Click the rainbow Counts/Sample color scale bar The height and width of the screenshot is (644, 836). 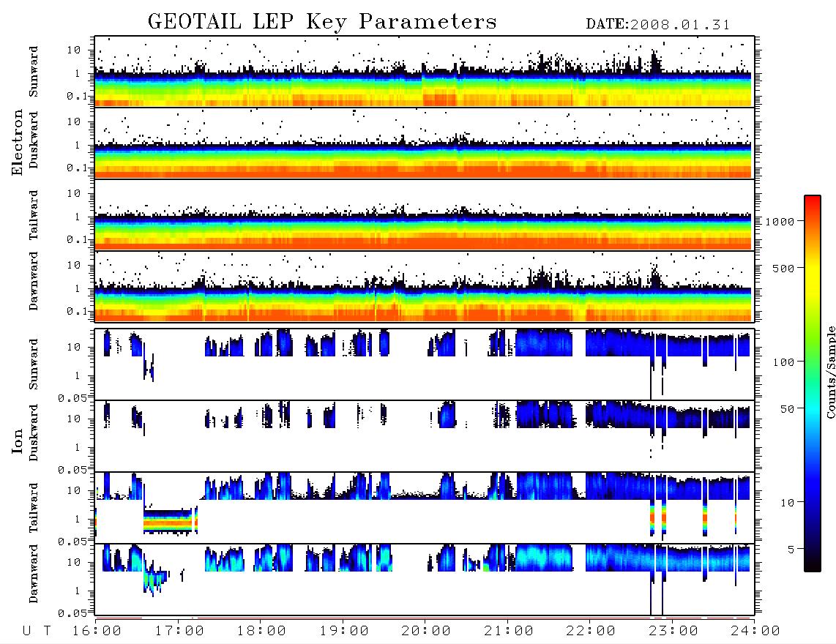click(813, 383)
